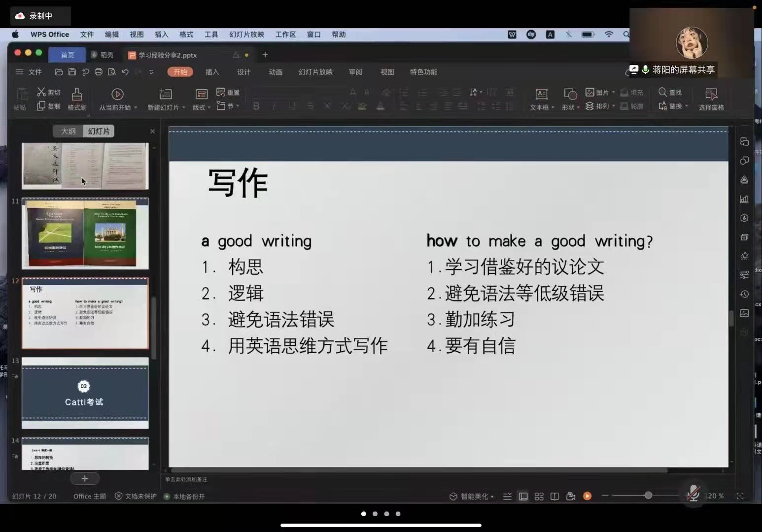The height and width of the screenshot is (532, 762).
Task: Switch slide panel to Slides (幻灯片) view
Action: click(x=99, y=131)
